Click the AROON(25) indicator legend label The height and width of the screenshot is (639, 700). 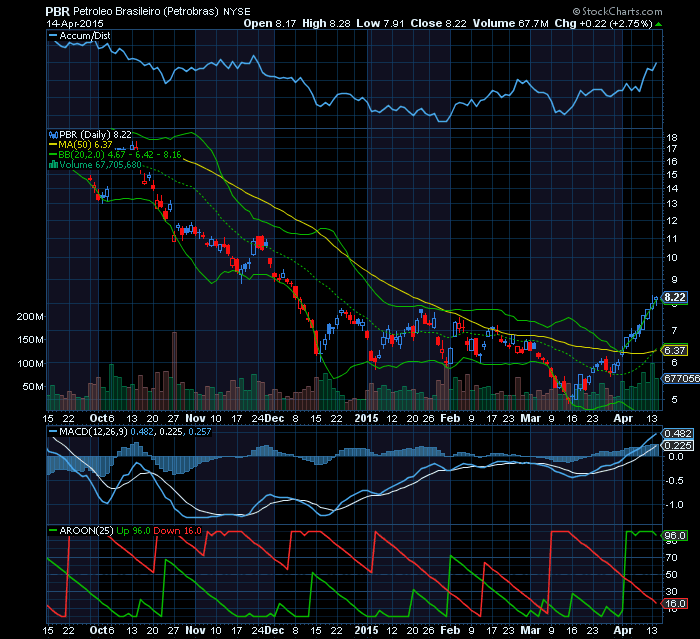point(86,531)
